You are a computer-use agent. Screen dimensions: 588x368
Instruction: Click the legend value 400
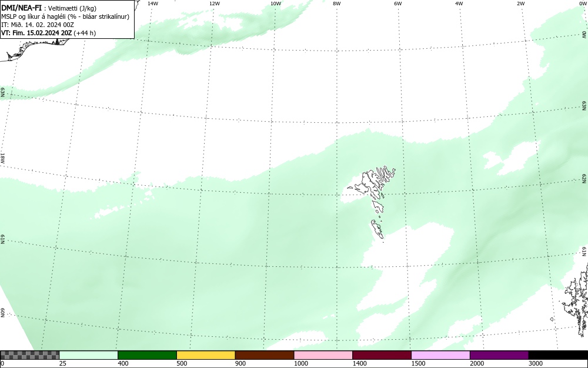click(x=123, y=363)
